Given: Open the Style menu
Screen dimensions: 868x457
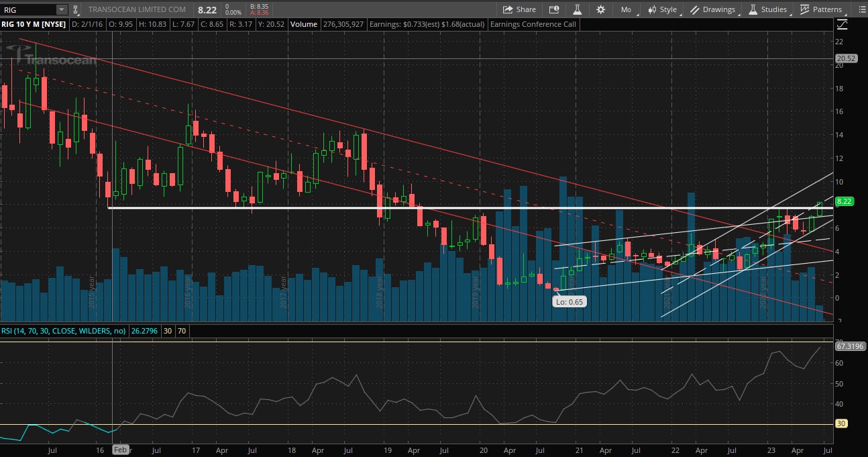Looking at the screenshot, I should [x=662, y=9].
